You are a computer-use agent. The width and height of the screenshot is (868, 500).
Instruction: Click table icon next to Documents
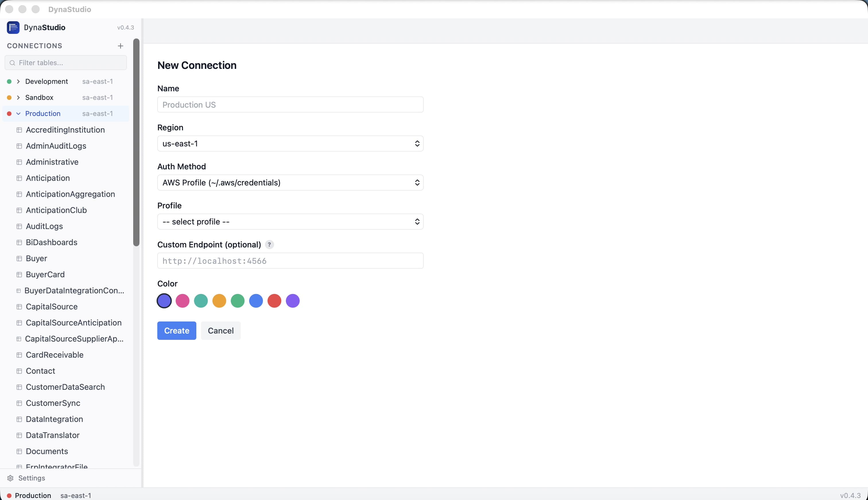pyautogui.click(x=19, y=451)
